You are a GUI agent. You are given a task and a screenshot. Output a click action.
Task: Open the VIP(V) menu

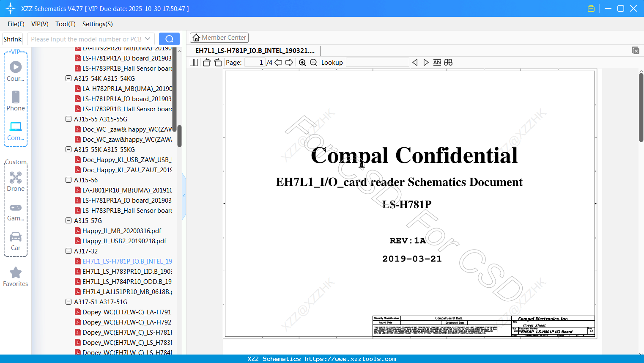coord(40,24)
